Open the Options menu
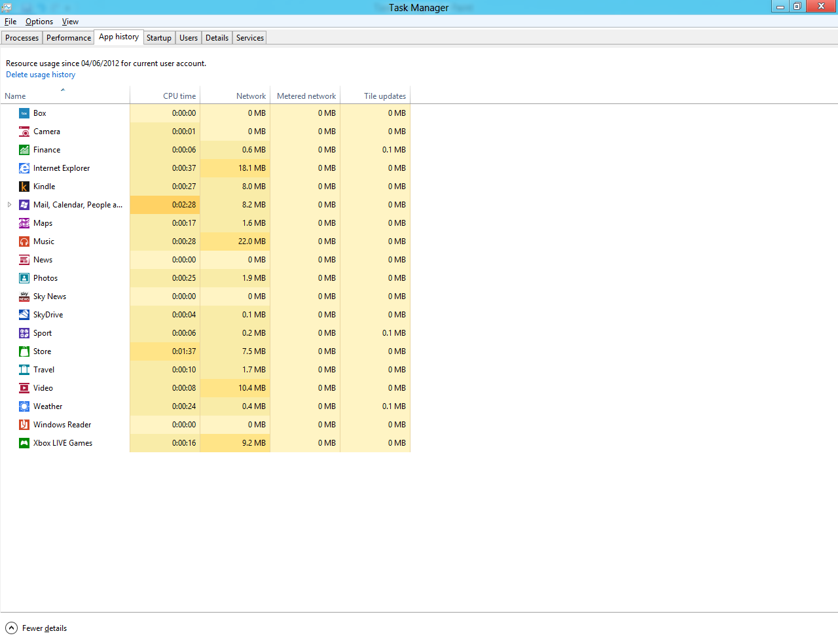The image size is (838, 644). click(39, 22)
